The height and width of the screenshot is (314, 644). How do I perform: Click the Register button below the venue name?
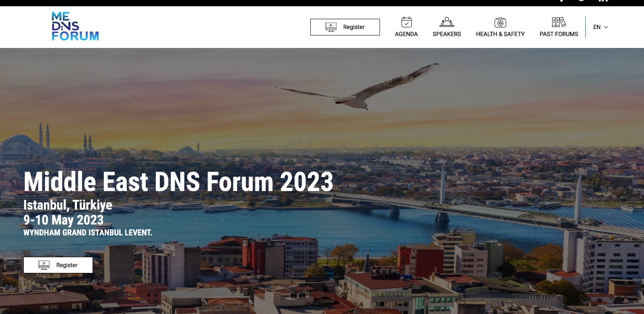(58, 265)
